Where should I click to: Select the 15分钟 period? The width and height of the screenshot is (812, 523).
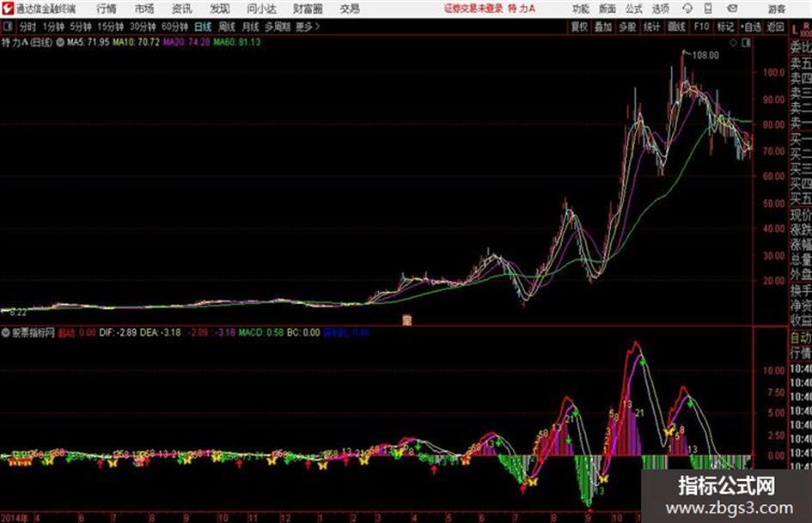pos(111,27)
